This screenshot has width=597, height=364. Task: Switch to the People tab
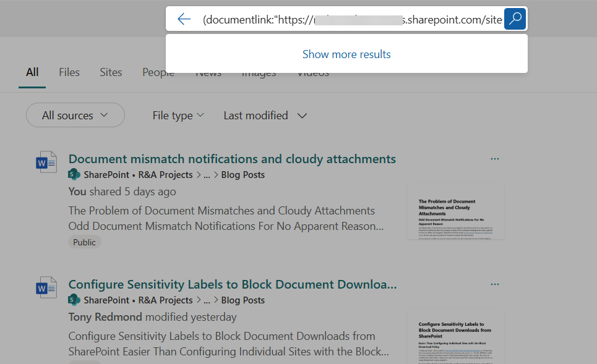158,72
